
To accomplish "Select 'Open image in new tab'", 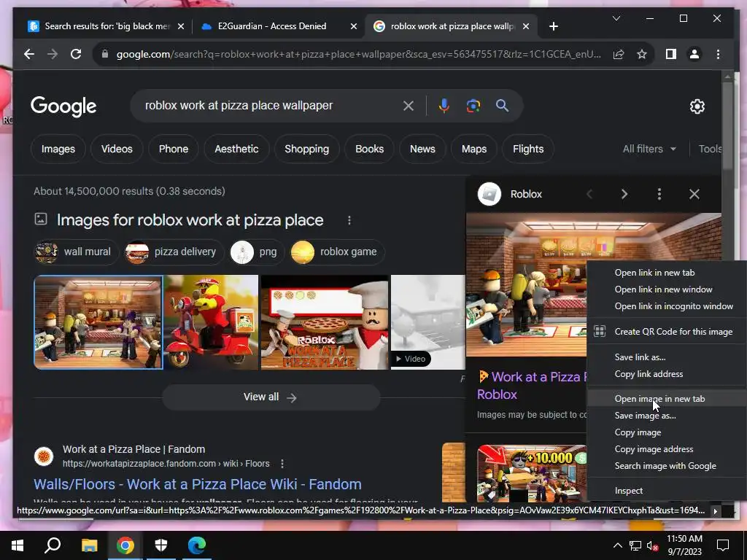I will (x=667, y=399).
